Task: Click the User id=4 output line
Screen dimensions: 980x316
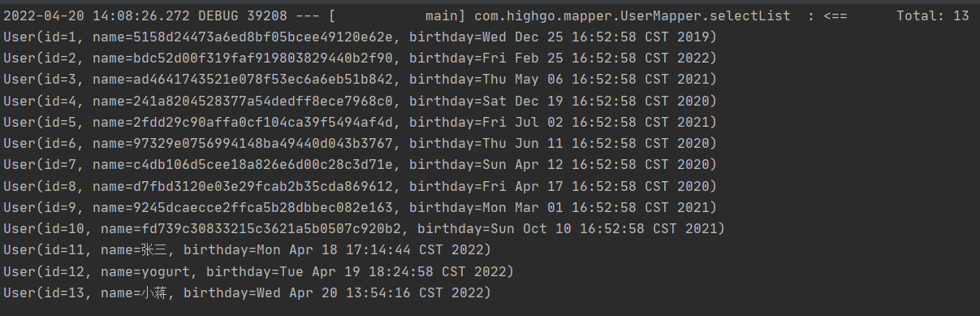Action: pyautogui.click(x=360, y=101)
